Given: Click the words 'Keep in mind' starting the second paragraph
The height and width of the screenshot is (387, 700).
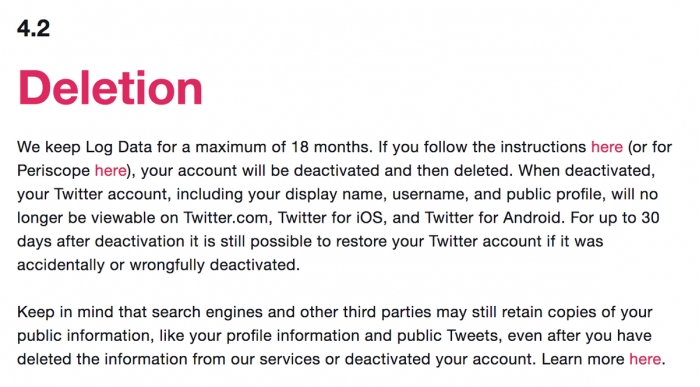Looking at the screenshot, I should [65, 312].
